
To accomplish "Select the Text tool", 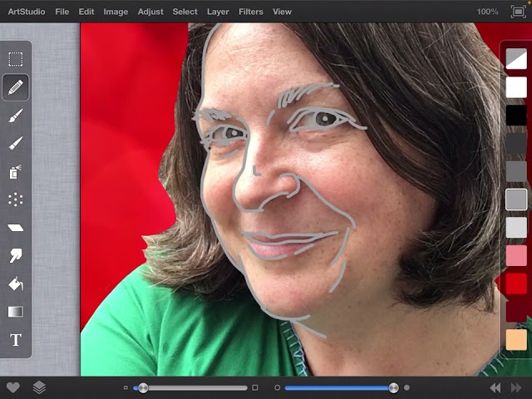I will 16,340.
